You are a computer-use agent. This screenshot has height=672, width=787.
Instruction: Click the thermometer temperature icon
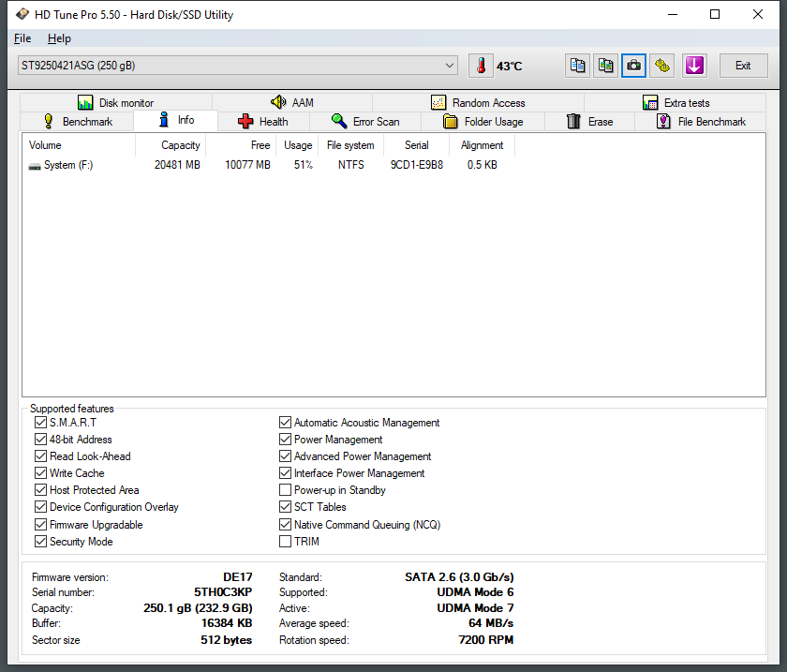(x=481, y=66)
